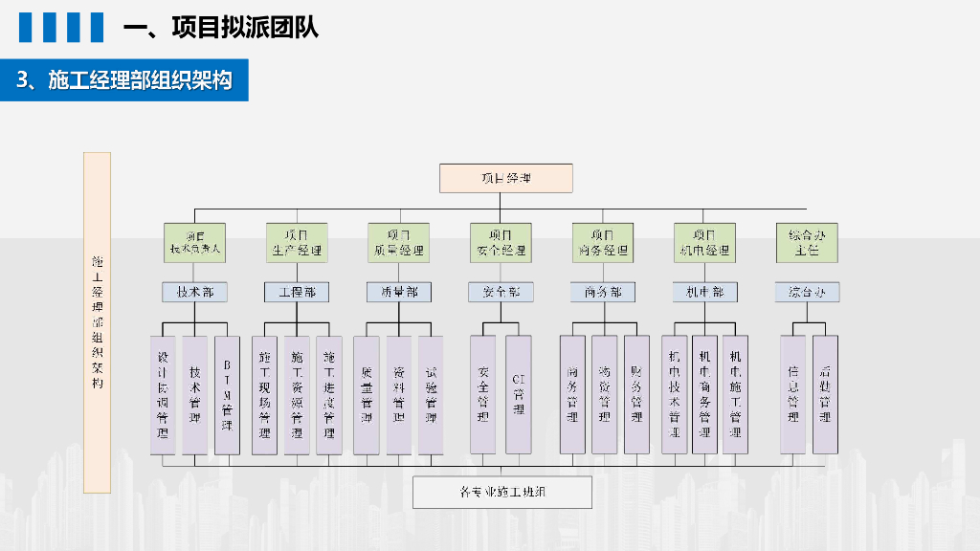Screen dimensions: 980x551
Task: Click the 各专业施工班组 box at bottom
Action: (x=502, y=493)
